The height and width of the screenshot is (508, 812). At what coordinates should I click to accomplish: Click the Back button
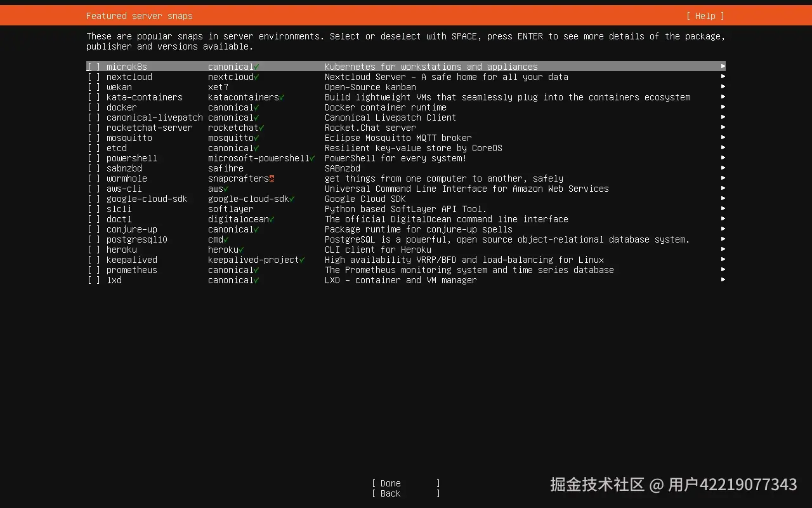coord(388,493)
